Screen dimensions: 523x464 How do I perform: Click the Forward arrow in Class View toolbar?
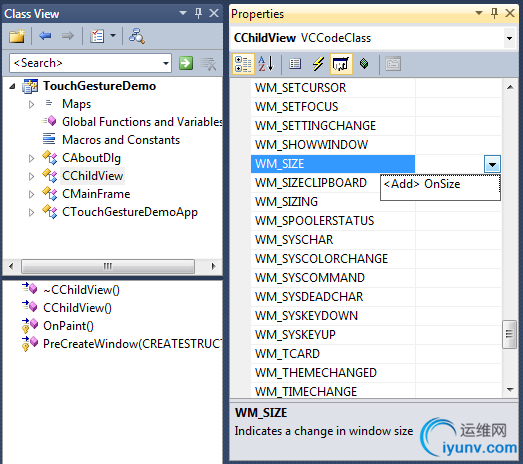click(68, 35)
